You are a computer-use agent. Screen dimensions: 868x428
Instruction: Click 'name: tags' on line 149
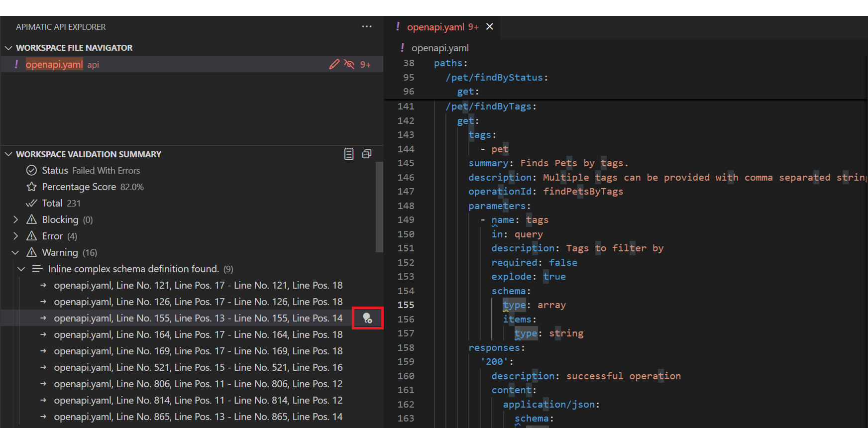[x=520, y=219]
